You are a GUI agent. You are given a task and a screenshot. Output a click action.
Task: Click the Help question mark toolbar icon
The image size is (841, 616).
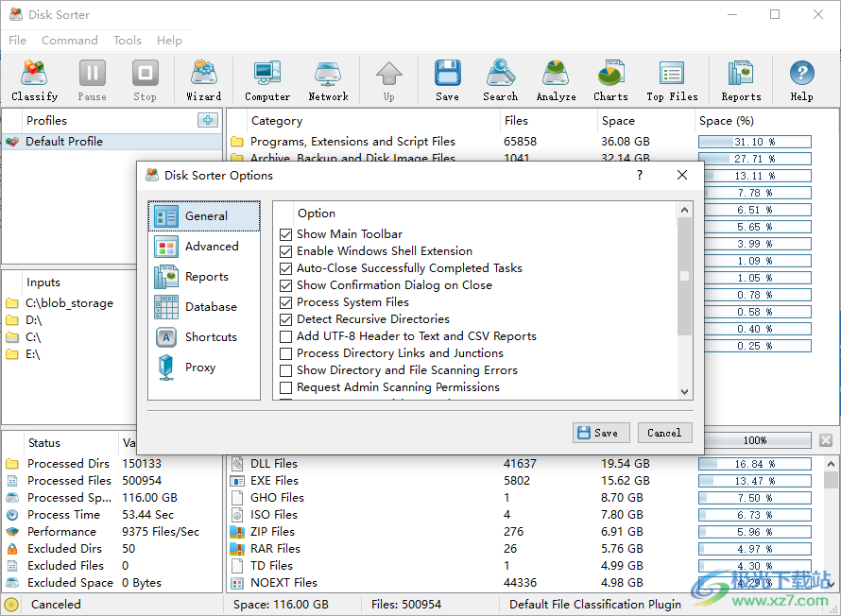(802, 80)
